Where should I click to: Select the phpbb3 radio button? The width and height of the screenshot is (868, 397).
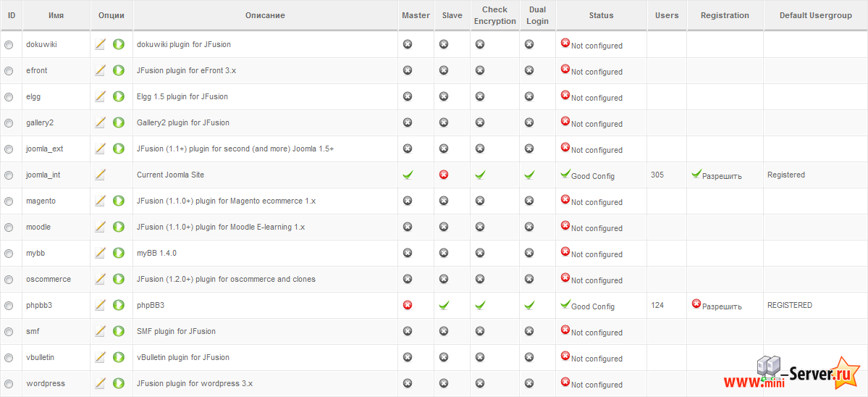click(9, 306)
